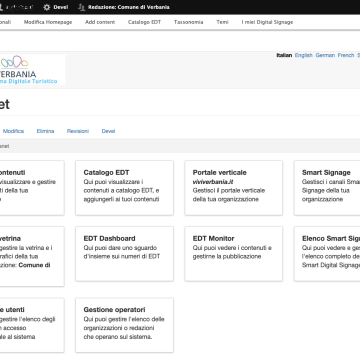Screen dimensions: 360x360
Task: Open the EDT Monitor card
Action: click(x=234, y=254)
